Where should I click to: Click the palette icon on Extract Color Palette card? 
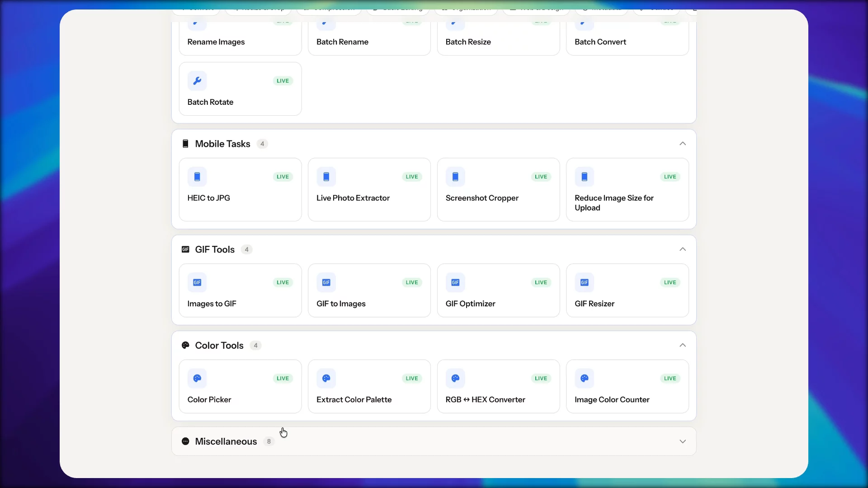[326, 378]
